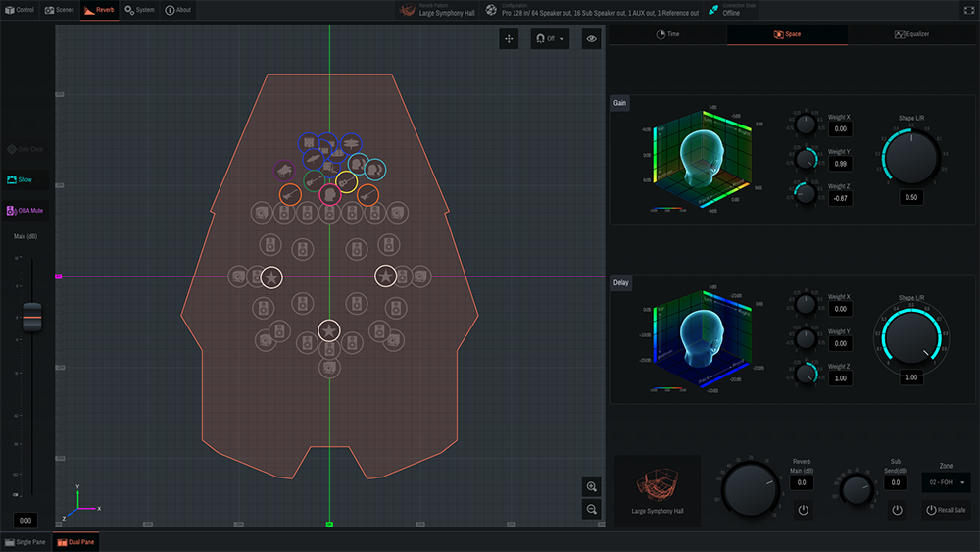This screenshot has height=552, width=980.
Task: Switch to the Equalizer tab
Action: click(911, 34)
